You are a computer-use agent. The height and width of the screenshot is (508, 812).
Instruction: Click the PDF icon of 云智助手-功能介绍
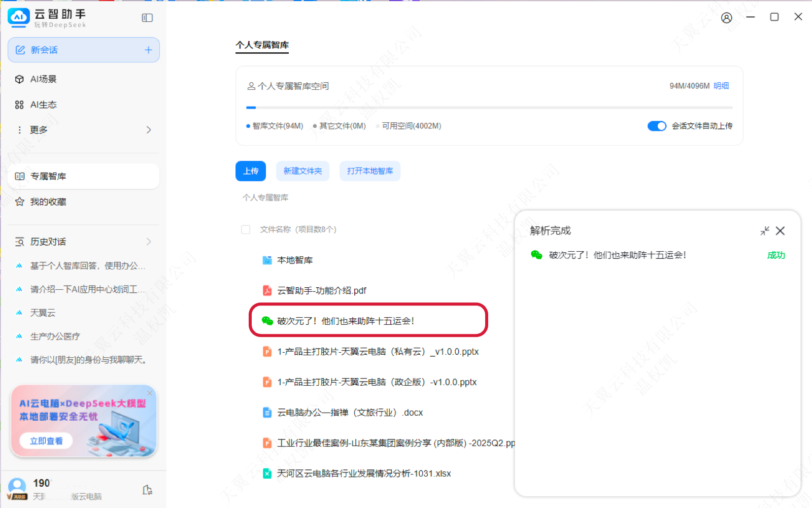click(x=267, y=291)
